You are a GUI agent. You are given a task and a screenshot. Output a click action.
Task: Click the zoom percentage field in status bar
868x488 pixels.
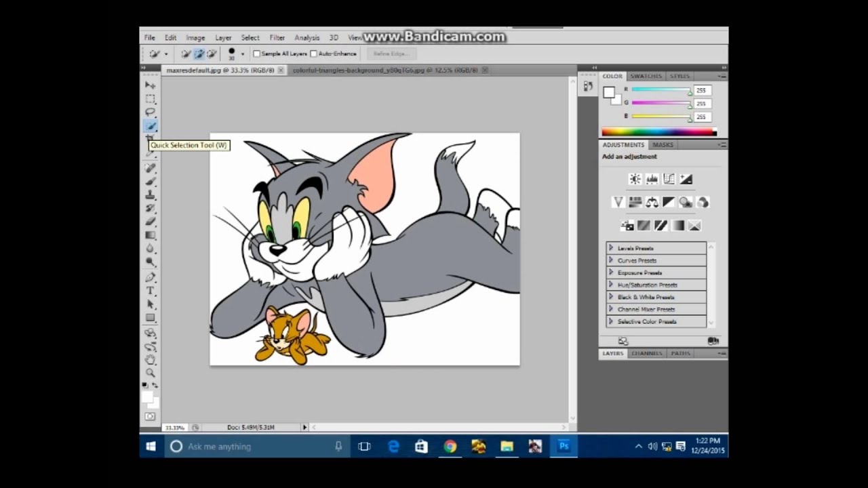coord(175,428)
